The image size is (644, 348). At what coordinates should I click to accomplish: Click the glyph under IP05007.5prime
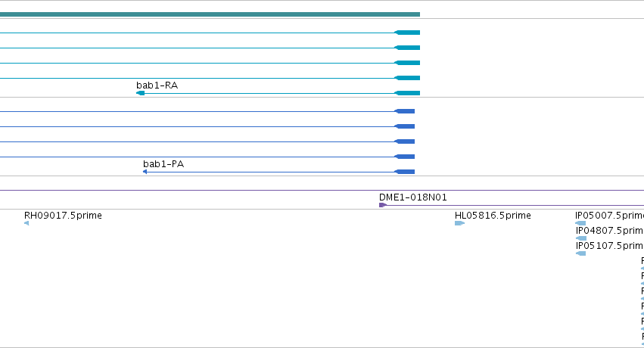tap(580, 223)
